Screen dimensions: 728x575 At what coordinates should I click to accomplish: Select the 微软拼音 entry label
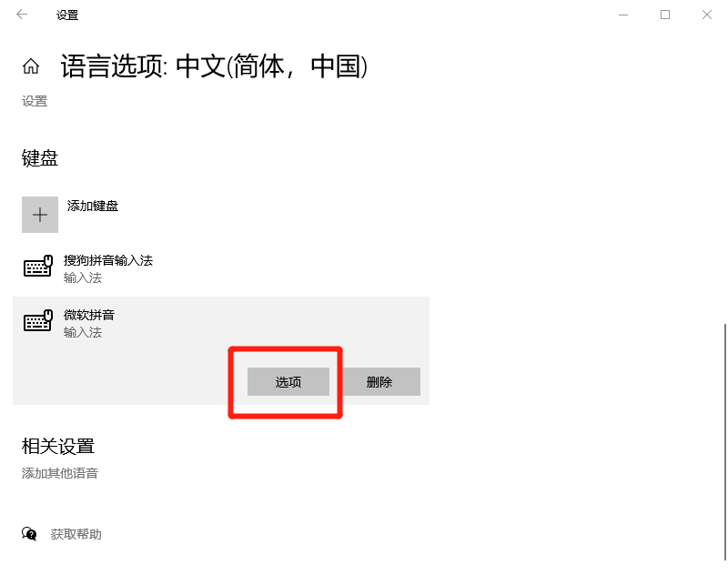(89, 315)
